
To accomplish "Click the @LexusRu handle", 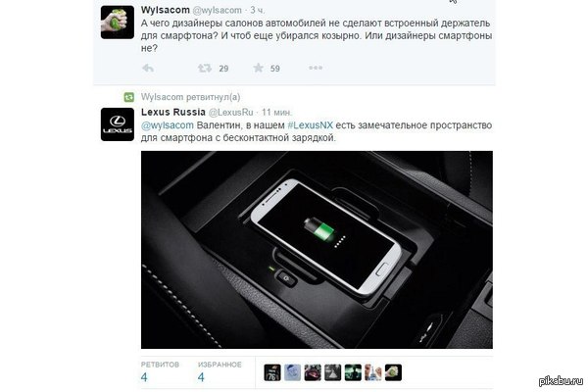I will (230, 113).
